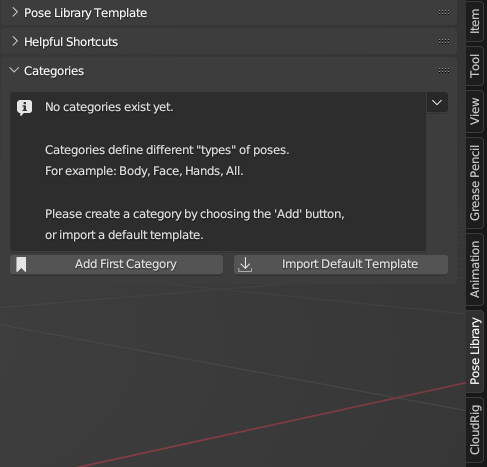Click the Pose Library Template drag-handle grip

[x=444, y=13]
